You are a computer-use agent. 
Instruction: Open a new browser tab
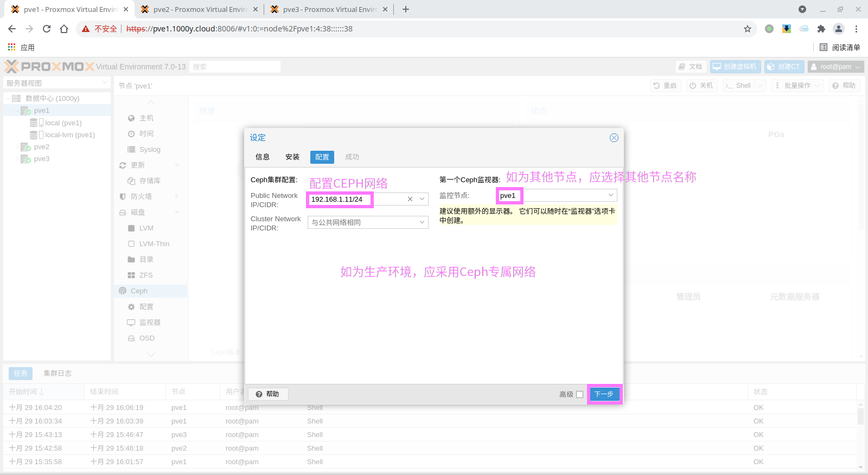tap(406, 9)
